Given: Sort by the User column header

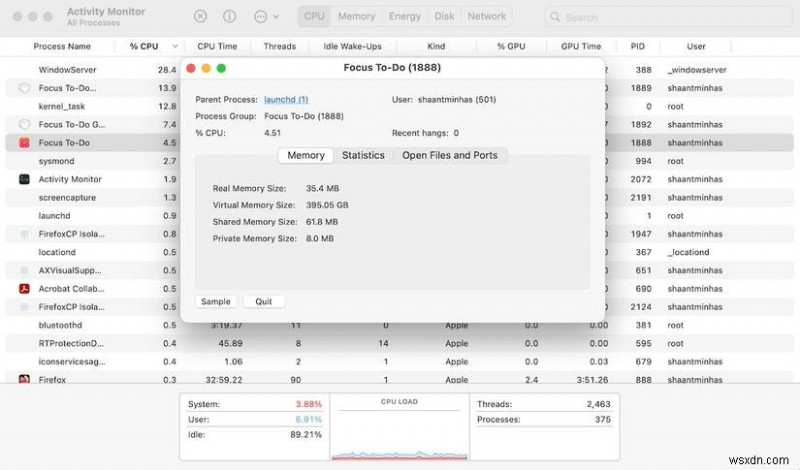Looking at the screenshot, I should point(695,46).
